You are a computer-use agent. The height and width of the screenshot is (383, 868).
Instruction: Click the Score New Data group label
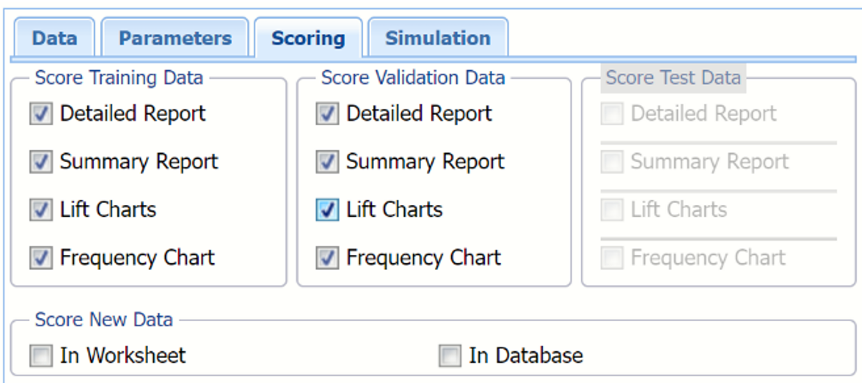pyautogui.click(x=104, y=319)
